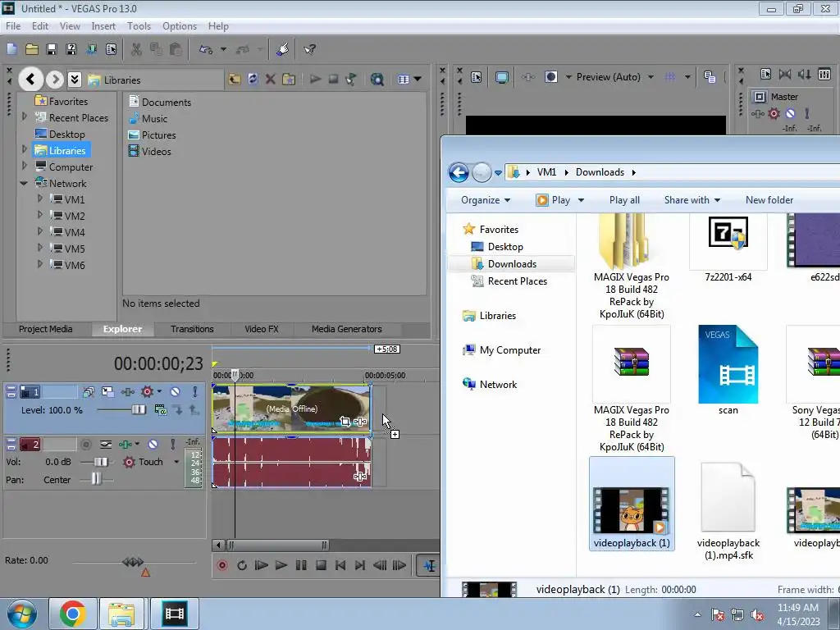840x630 pixels.
Task: Open the Video FX tab
Action: tap(262, 329)
